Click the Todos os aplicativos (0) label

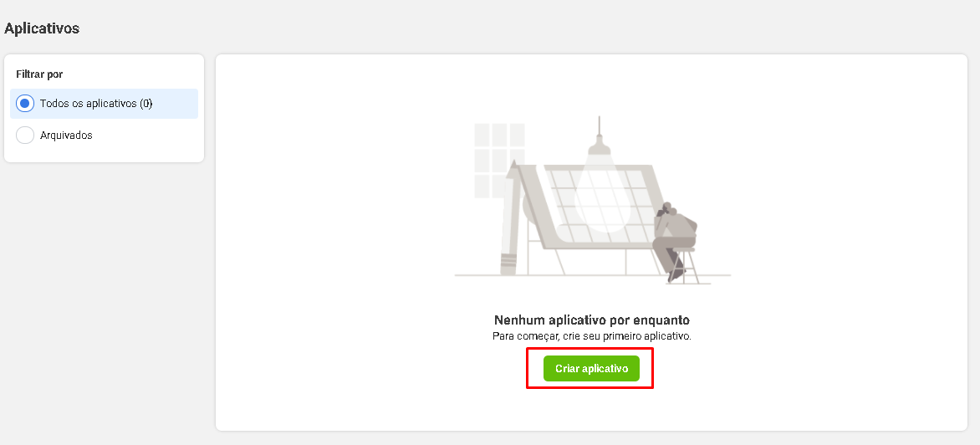(x=96, y=103)
